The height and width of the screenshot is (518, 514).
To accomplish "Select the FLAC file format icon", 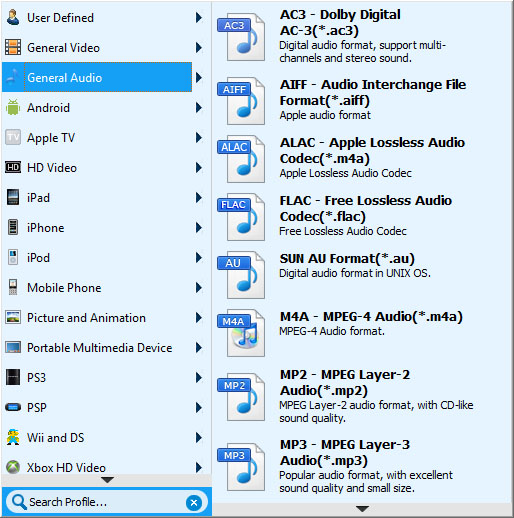I will coord(241,217).
